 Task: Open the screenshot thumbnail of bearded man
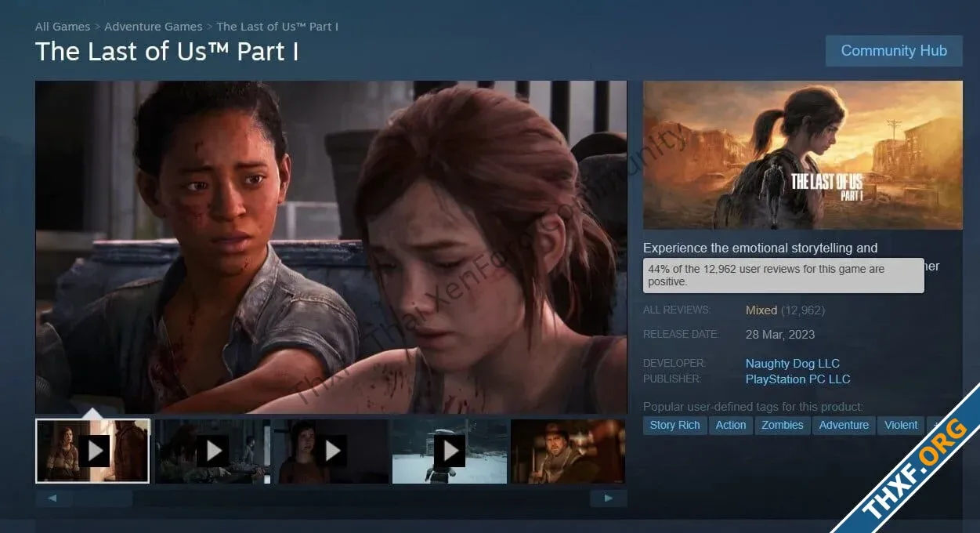568,451
